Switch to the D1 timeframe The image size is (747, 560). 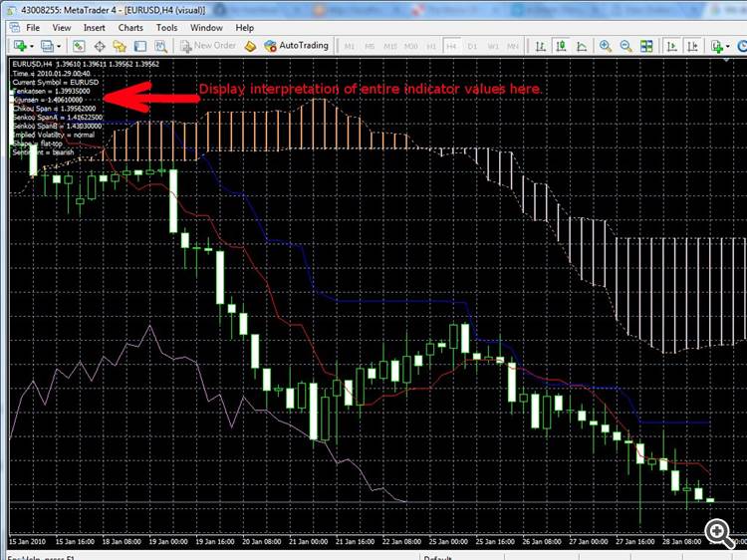pyautogui.click(x=472, y=46)
